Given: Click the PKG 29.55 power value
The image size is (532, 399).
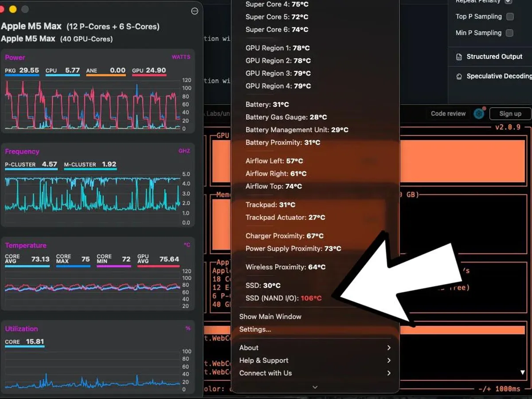Looking at the screenshot, I should [x=22, y=70].
